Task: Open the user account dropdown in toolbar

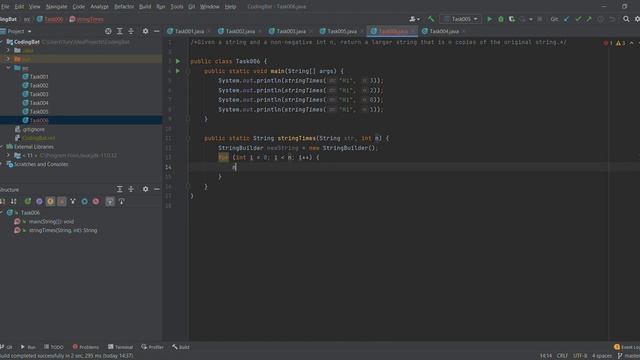Action: 414,19
